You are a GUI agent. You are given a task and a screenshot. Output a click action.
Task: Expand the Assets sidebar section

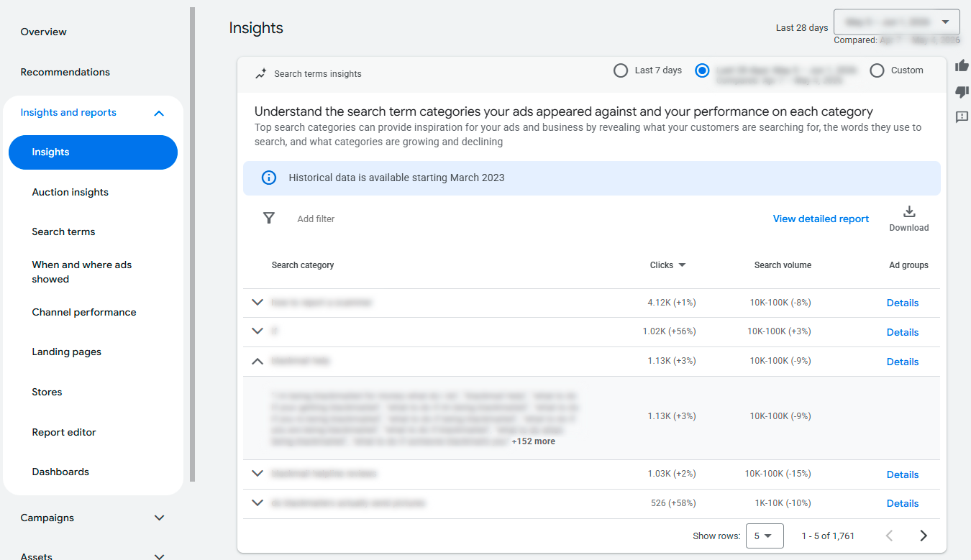pos(160,556)
